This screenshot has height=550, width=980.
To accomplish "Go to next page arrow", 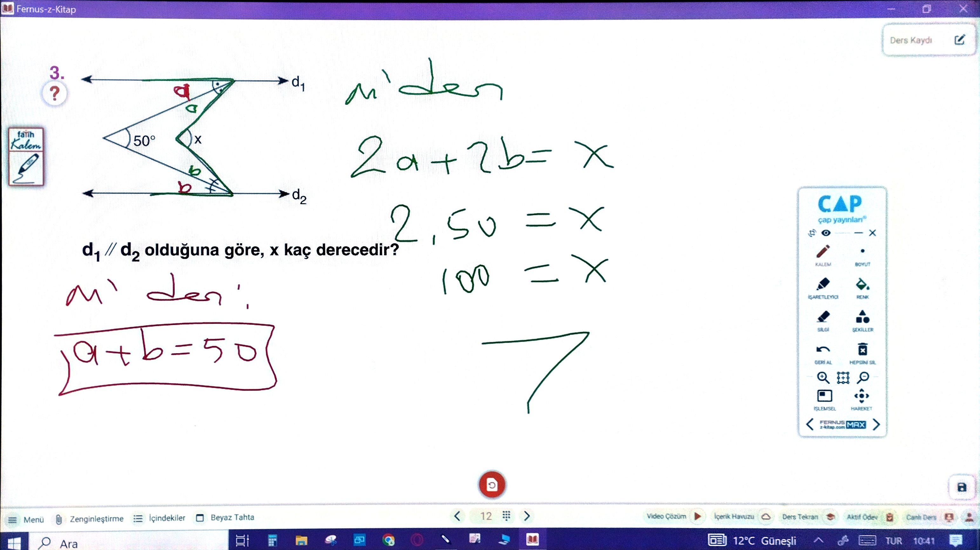I will pos(527,516).
